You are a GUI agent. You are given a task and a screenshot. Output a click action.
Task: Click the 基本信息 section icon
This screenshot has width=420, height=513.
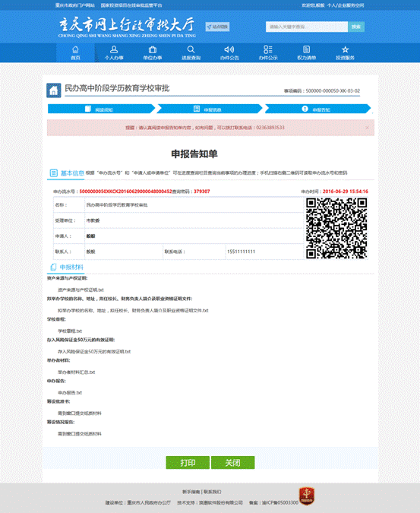(54, 173)
